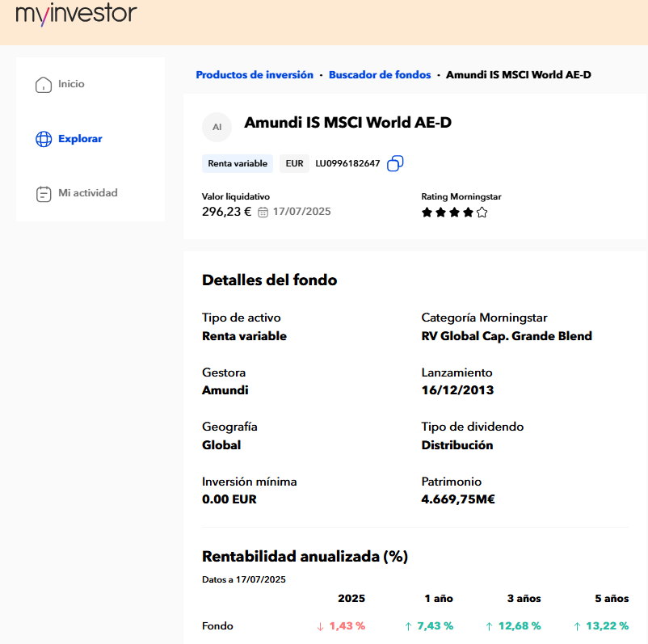648x644 pixels.
Task: Click the 3 años column header
Action: [x=524, y=599]
